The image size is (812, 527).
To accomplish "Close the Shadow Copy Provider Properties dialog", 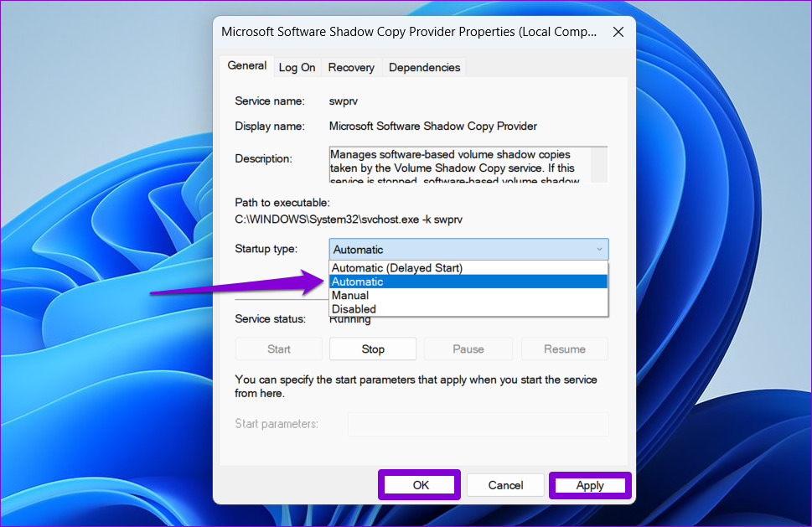I will (618, 32).
